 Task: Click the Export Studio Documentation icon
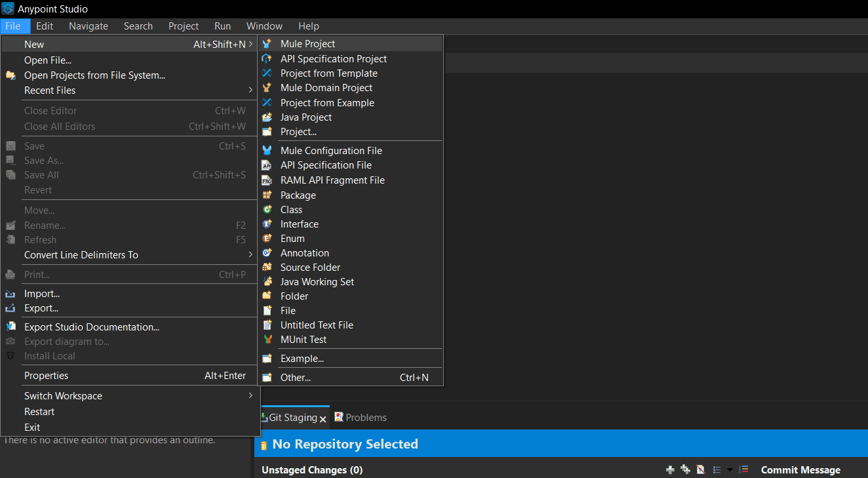tap(10, 327)
